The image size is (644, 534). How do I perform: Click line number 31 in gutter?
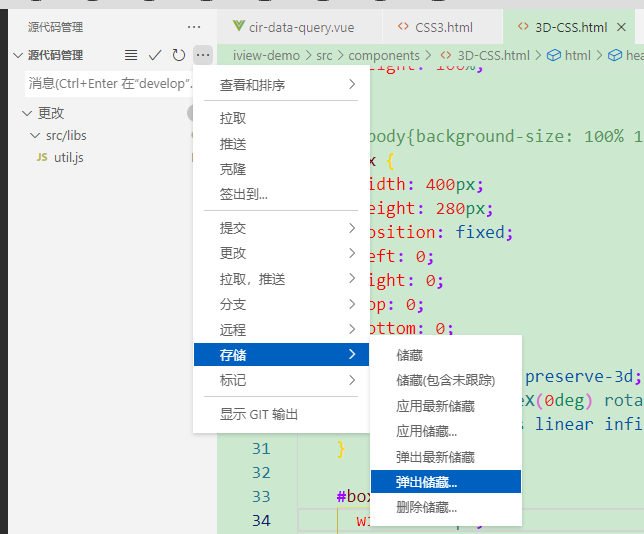(261, 449)
